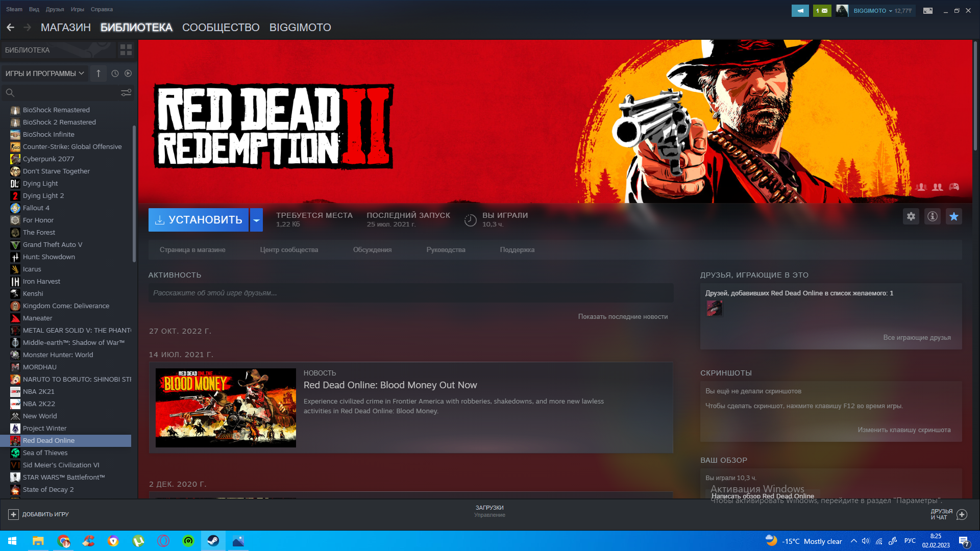Open the BIGGIMOTO profile navigation item
The width and height of the screenshot is (980, 551).
(x=300, y=28)
